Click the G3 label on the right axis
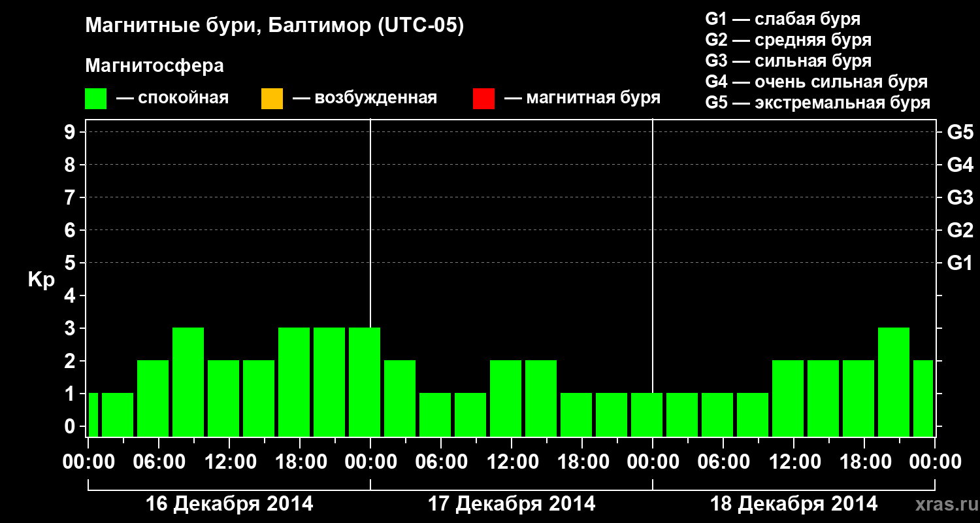980x523 pixels. [960, 197]
